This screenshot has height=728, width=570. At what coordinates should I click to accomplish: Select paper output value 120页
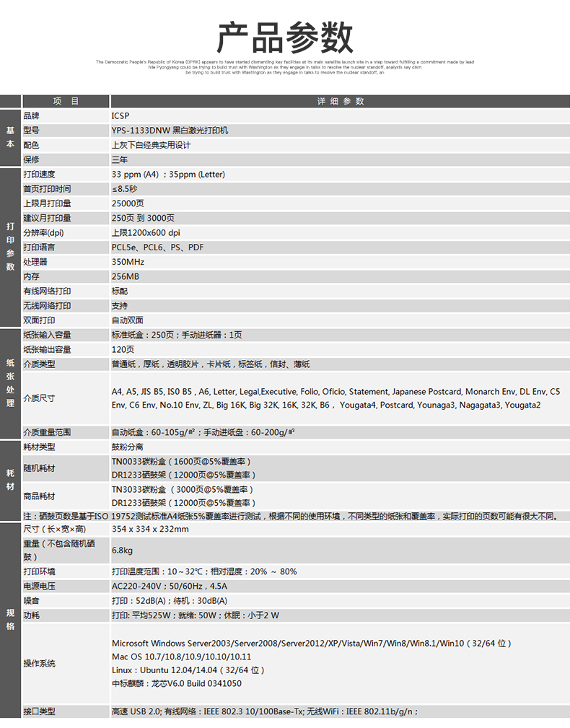pyautogui.click(x=123, y=350)
